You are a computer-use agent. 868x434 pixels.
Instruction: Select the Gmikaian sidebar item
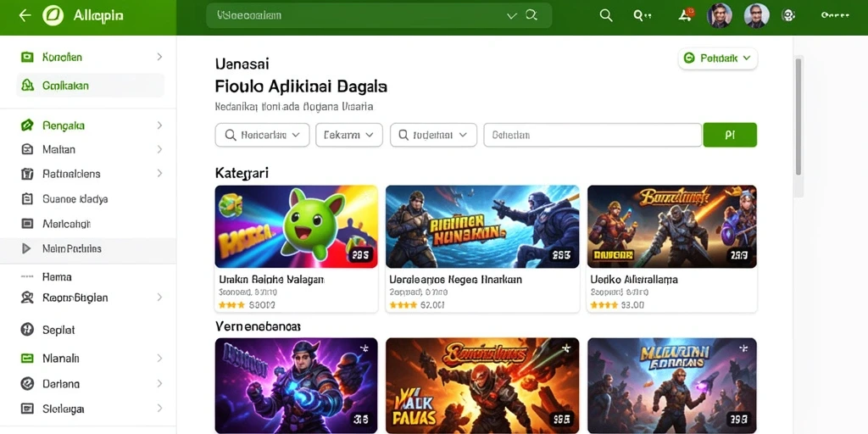point(90,86)
